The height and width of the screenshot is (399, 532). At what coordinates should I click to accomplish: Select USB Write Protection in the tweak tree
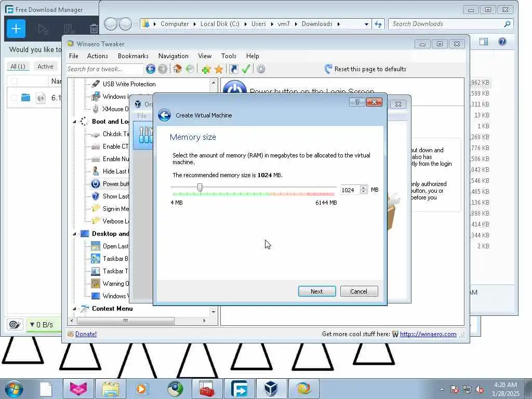click(129, 84)
